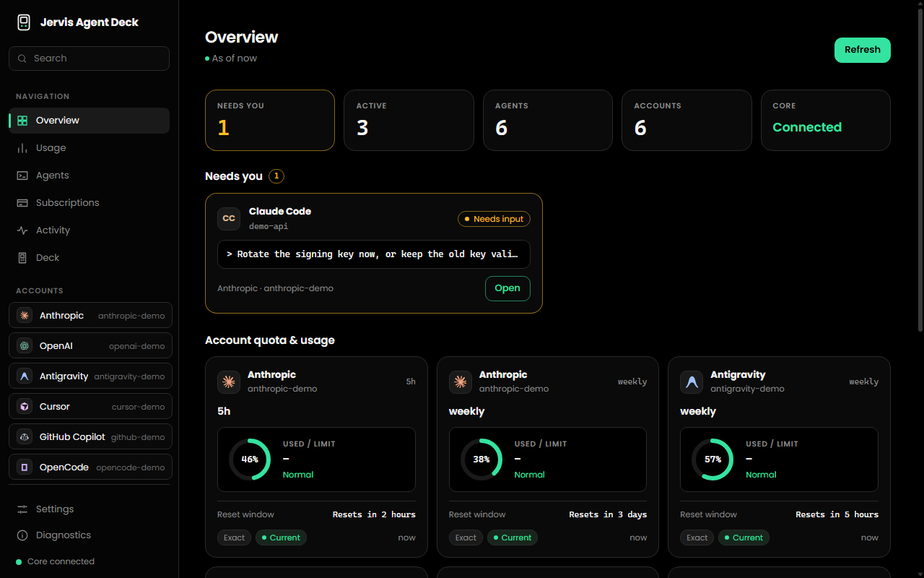This screenshot has width=924, height=578.
Task: Open Diagnostics from the sidebar
Action: [90, 535]
